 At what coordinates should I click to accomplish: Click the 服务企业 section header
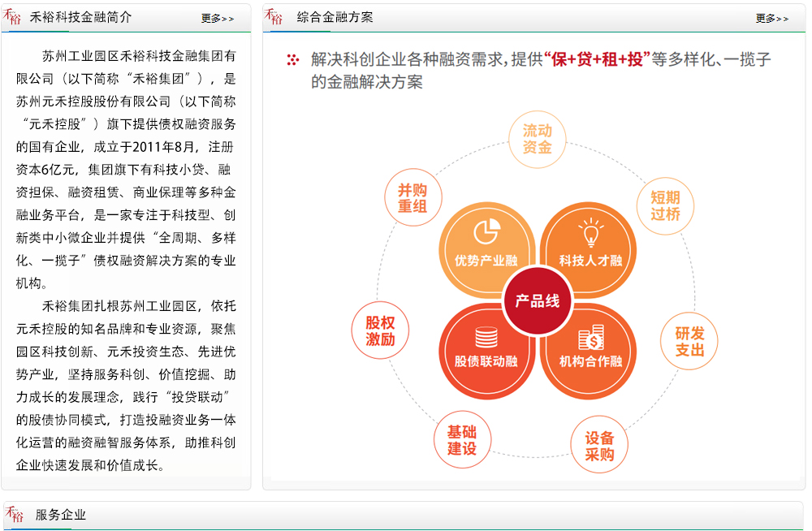61,516
